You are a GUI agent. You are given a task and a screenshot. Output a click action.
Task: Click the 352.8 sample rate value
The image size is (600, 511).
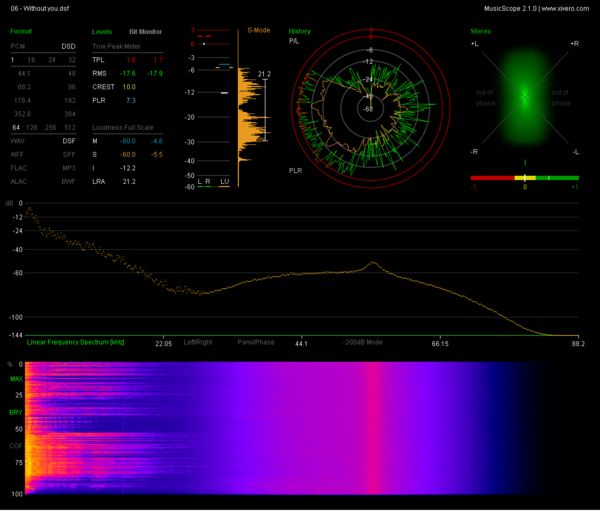[x=22, y=114]
